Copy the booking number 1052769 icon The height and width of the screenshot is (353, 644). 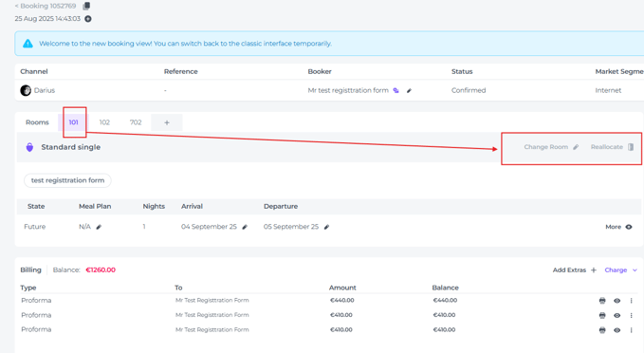click(86, 6)
